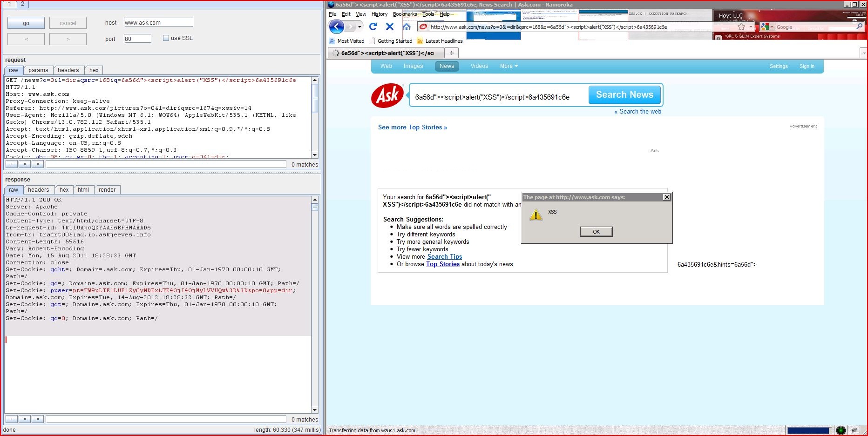This screenshot has height=436, width=868.
Task: Expand the More dropdown on Ask.com
Action: pyautogui.click(x=509, y=66)
